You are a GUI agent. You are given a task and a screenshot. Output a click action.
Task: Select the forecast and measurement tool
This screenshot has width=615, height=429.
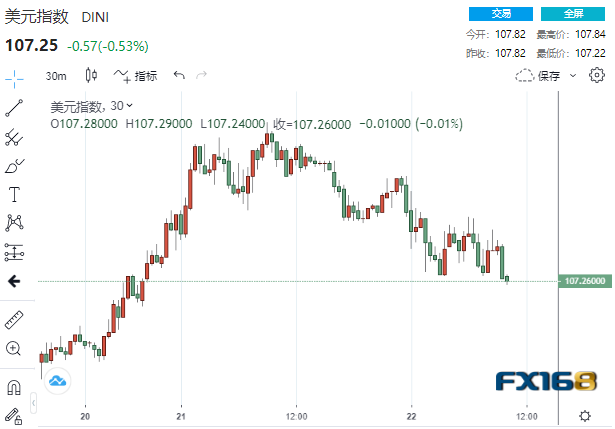tap(14, 251)
